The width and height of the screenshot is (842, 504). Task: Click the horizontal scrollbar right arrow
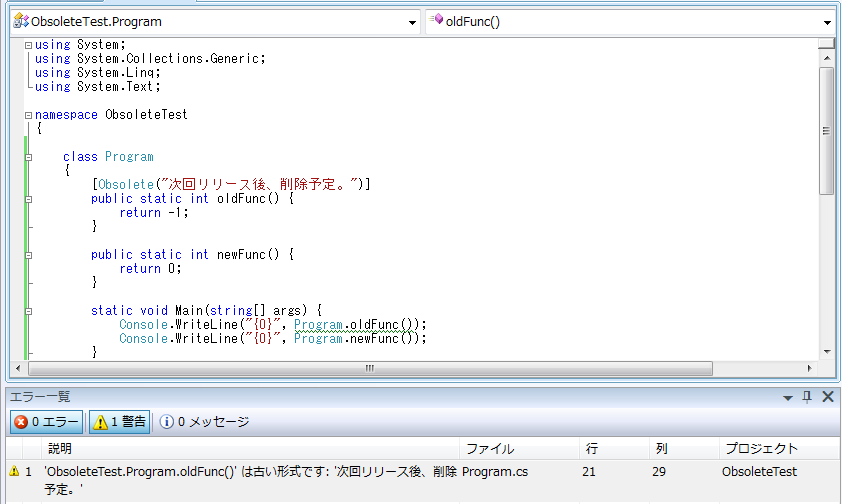click(x=810, y=368)
